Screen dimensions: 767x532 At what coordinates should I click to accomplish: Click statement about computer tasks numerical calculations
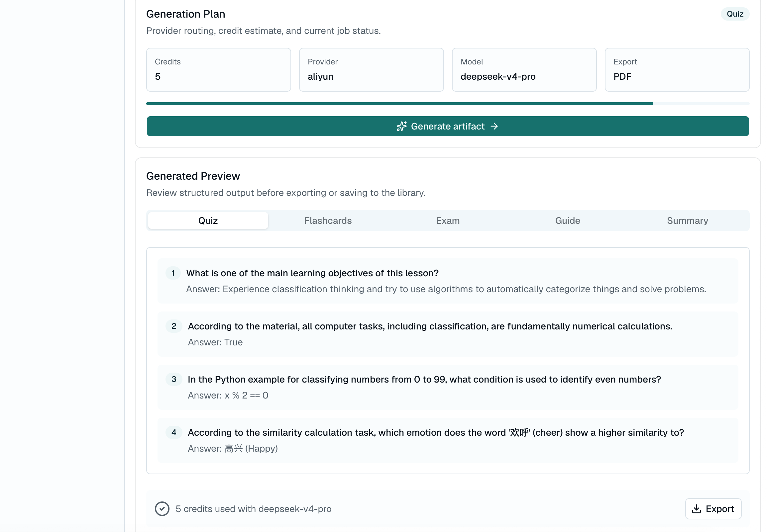[430, 326]
